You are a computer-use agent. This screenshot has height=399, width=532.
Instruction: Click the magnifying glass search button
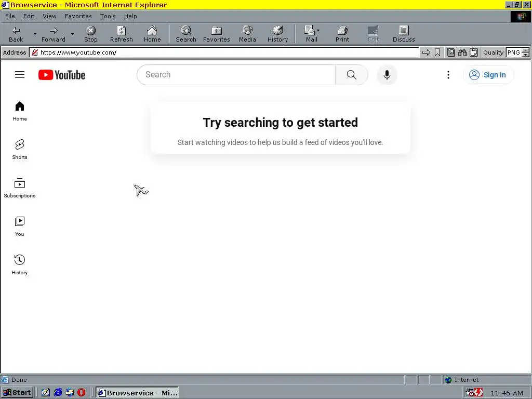coord(352,75)
